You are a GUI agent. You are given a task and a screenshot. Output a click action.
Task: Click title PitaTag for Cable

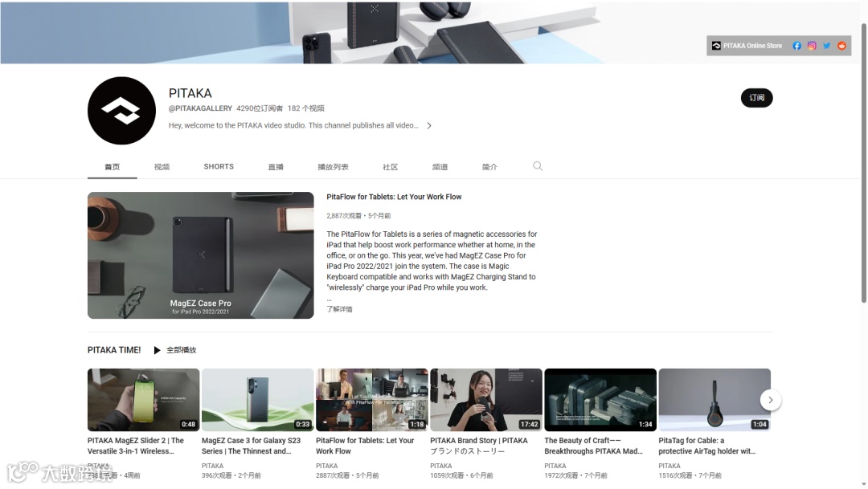pos(707,446)
